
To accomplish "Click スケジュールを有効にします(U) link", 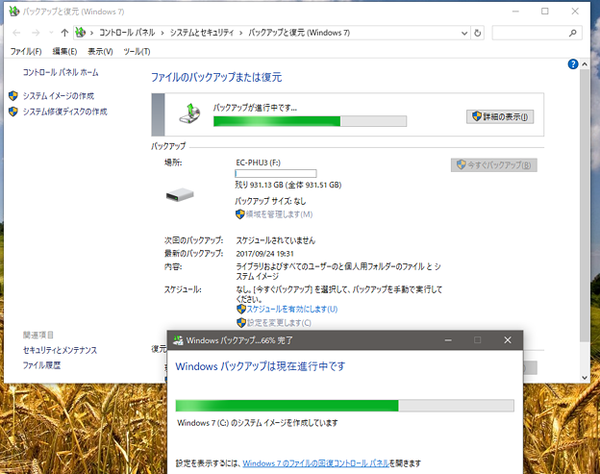I will click(x=292, y=309).
